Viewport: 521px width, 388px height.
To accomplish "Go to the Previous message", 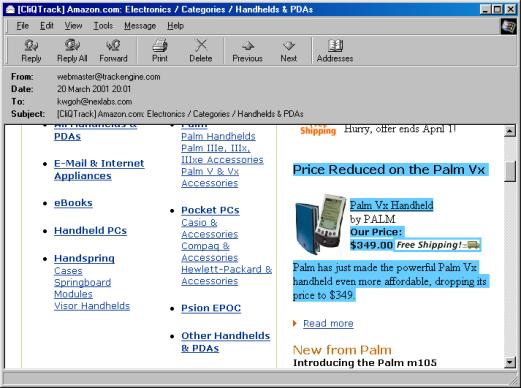I will [247, 51].
